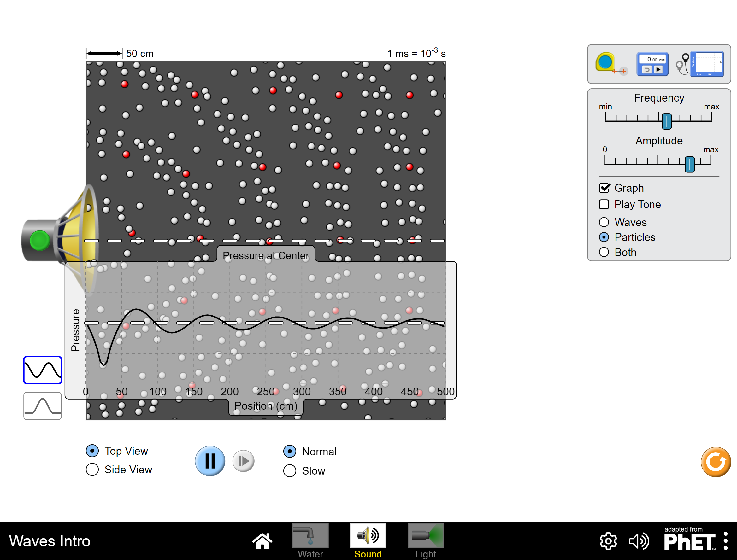This screenshot has height=560, width=737.
Task: Select the stopwatch timer tool
Action: pos(652,64)
